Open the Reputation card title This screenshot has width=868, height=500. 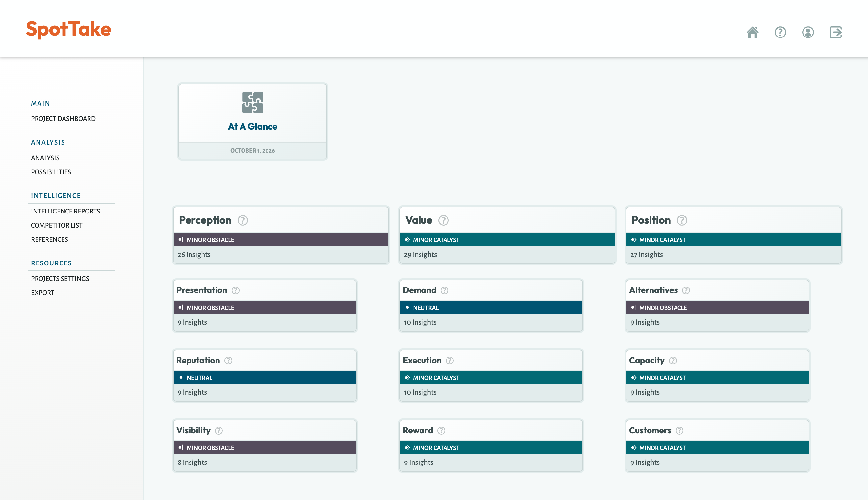coord(198,360)
